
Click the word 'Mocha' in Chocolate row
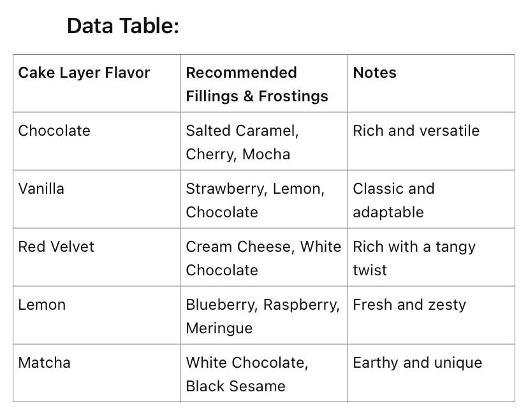(x=266, y=154)
